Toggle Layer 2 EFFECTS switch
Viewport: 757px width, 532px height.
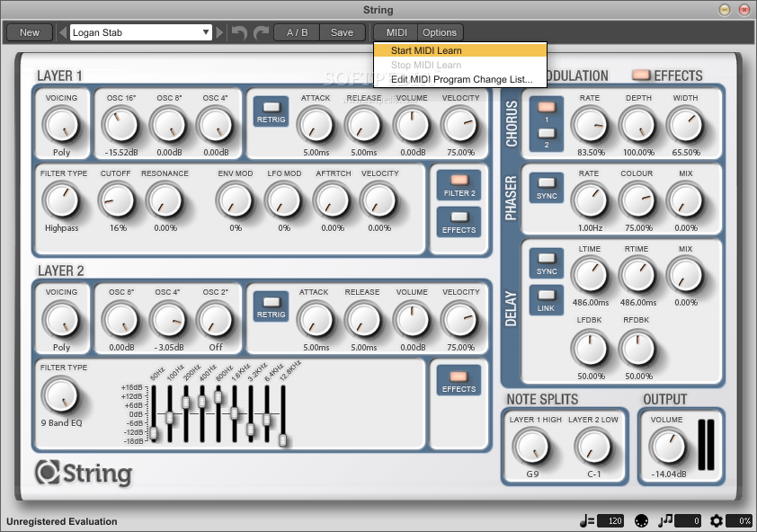pos(459,380)
